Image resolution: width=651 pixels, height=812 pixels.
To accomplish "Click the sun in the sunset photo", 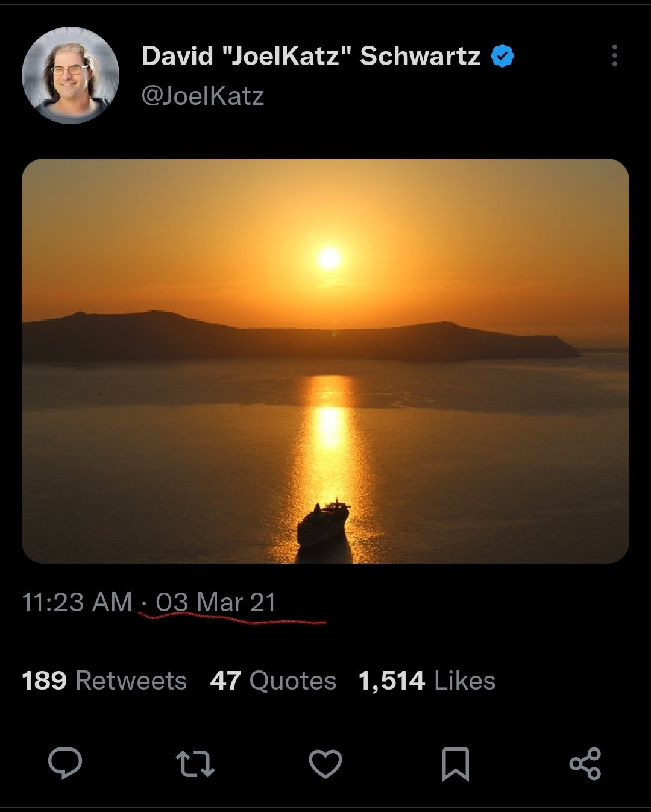I will coord(329,258).
